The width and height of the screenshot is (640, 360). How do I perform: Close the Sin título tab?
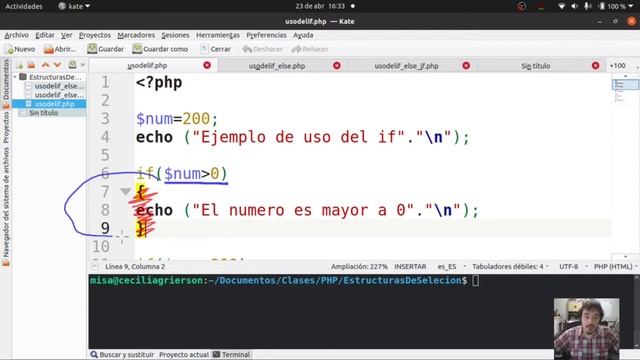click(x=596, y=65)
